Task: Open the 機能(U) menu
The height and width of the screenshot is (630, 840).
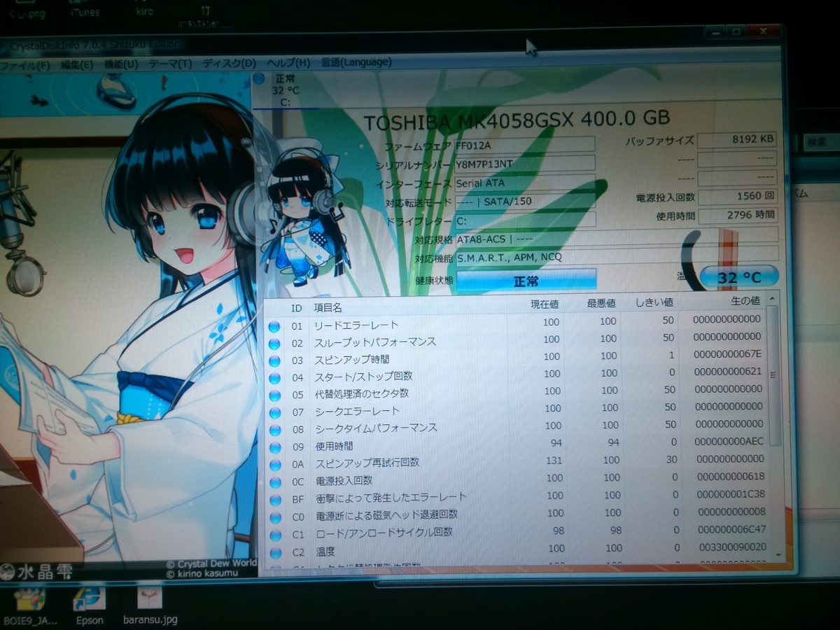Action: [120, 64]
